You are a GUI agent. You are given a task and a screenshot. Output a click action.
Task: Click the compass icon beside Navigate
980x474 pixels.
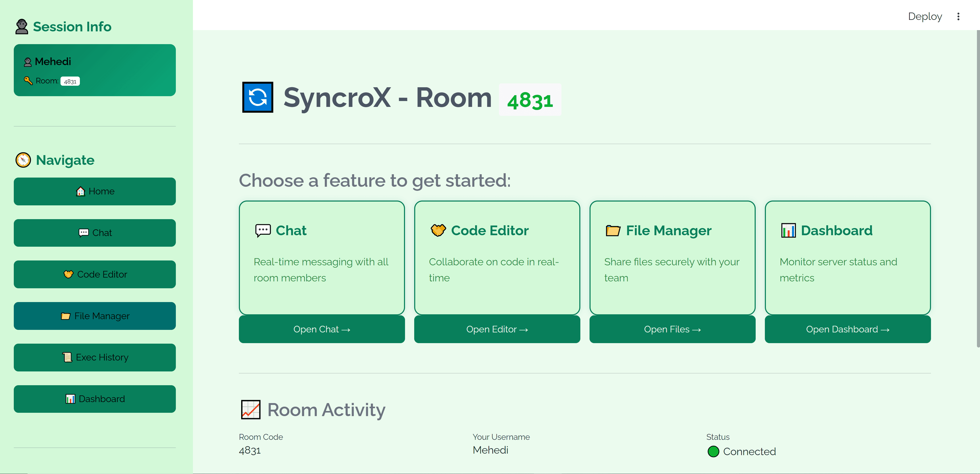click(23, 160)
